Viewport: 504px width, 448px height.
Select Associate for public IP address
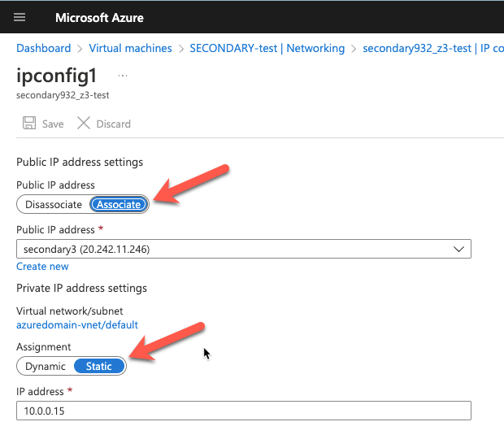(119, 205)
